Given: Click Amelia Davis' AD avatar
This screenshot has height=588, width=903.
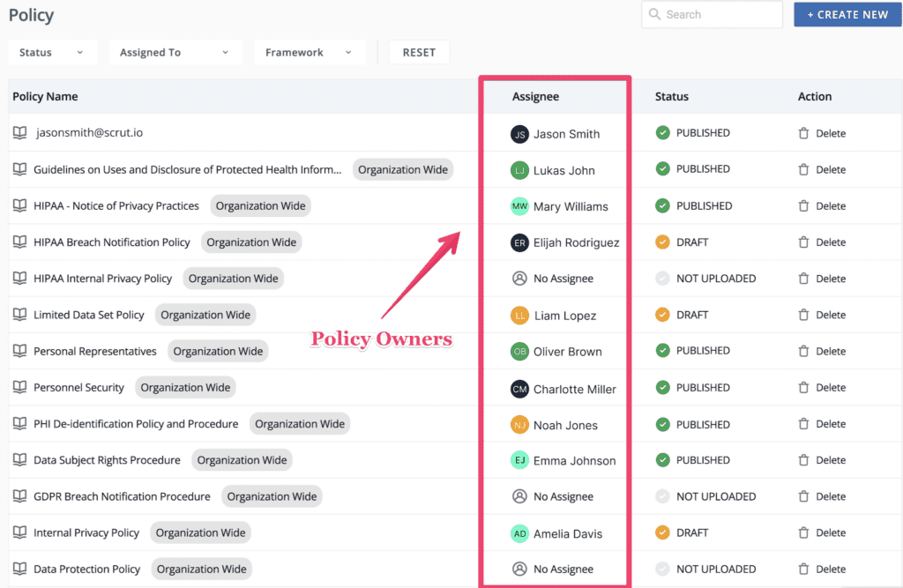Looking at the screenshot, I should [x=519, y=533].
